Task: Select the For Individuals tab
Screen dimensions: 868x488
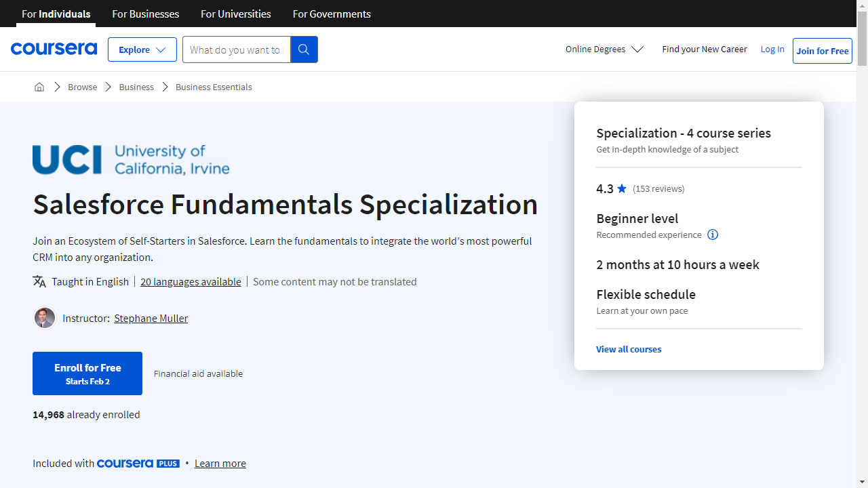Action: pyautogui.click(x=56, y=14)
